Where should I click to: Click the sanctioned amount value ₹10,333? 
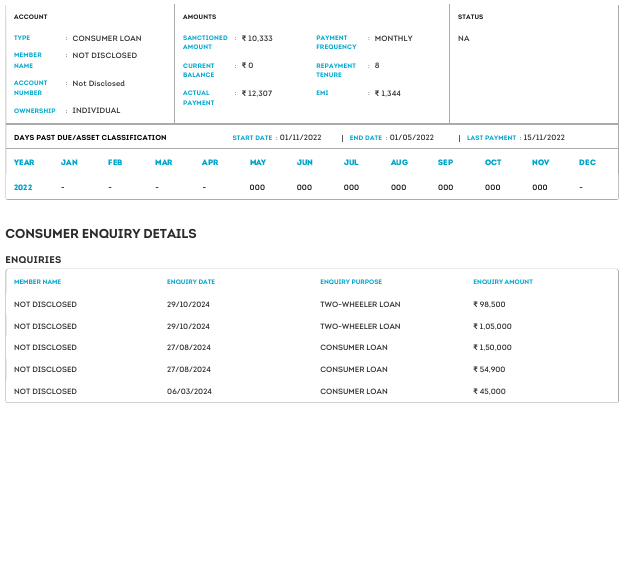coord(257,39)
